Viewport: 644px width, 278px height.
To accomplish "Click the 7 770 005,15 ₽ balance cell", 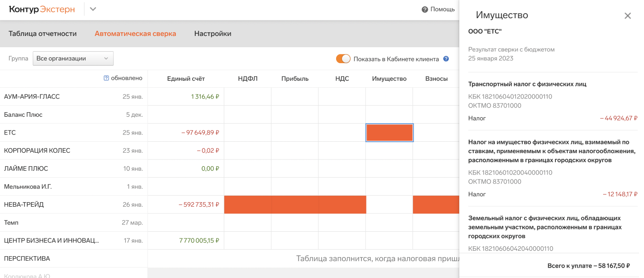I will point(186,240).
